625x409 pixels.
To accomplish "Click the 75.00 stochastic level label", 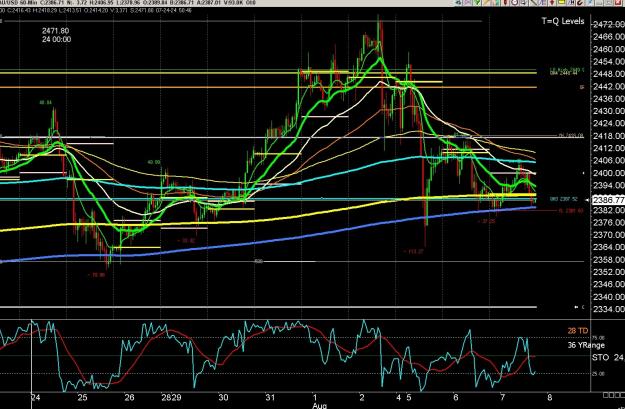I will (600, 338).
